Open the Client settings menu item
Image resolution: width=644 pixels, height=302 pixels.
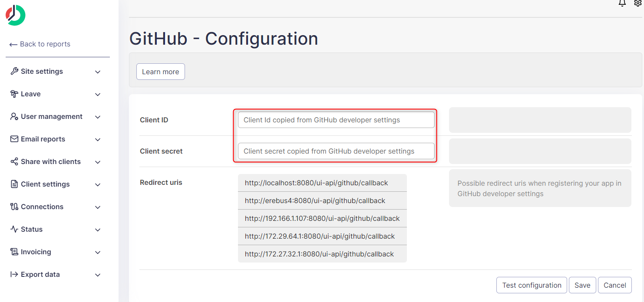45,184
